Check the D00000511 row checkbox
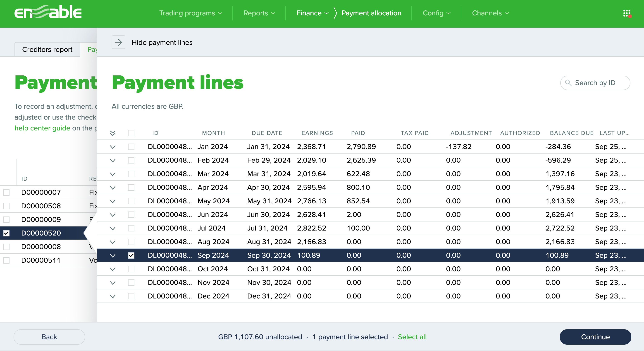This screenshot has width=644, height=351. point(6,260)
